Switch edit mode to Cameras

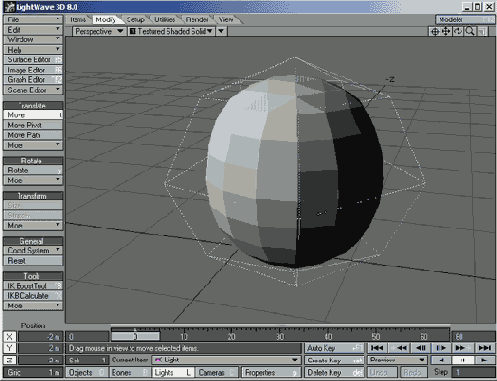click(x=217, y=372)
